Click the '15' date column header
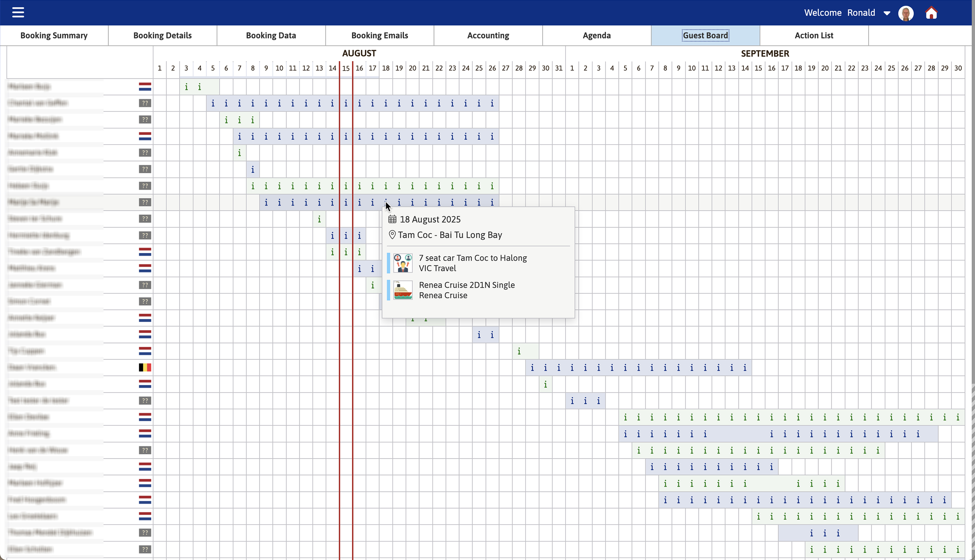Image resolution: width=975 pixels, height=560 pixels. pos(346,68)
